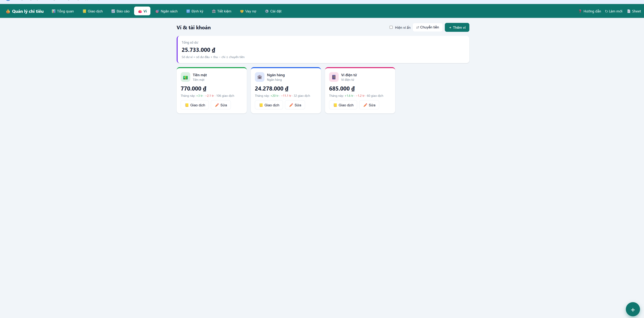Click the '106 giao dịch' monthly summary text
Image resolution: width=644 pixels, height=318 pixels.
click(x=225, y=96)
